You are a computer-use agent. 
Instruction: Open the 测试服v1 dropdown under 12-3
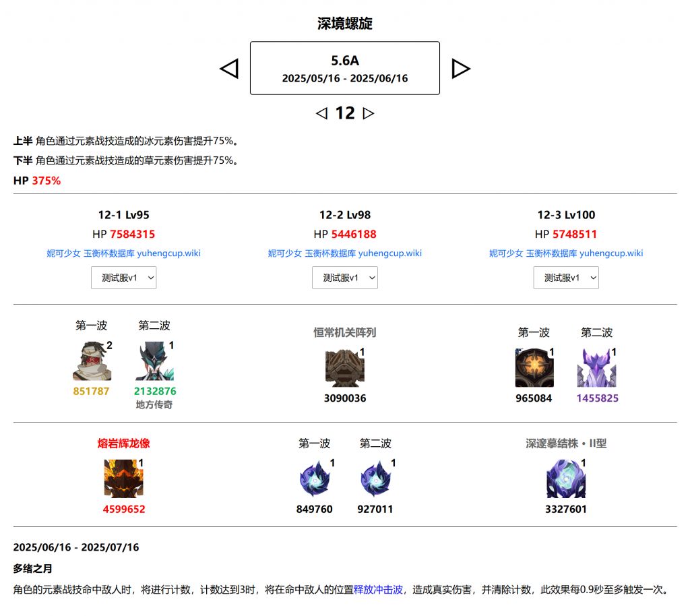(x=566, y=278)
